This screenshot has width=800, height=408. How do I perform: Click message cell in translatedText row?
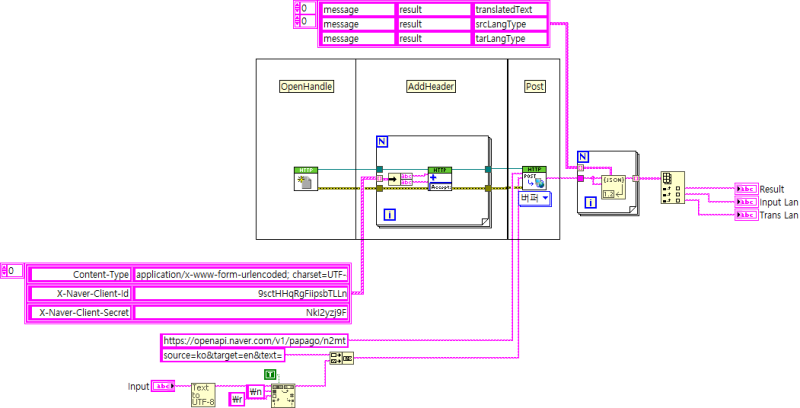[358, 10]
